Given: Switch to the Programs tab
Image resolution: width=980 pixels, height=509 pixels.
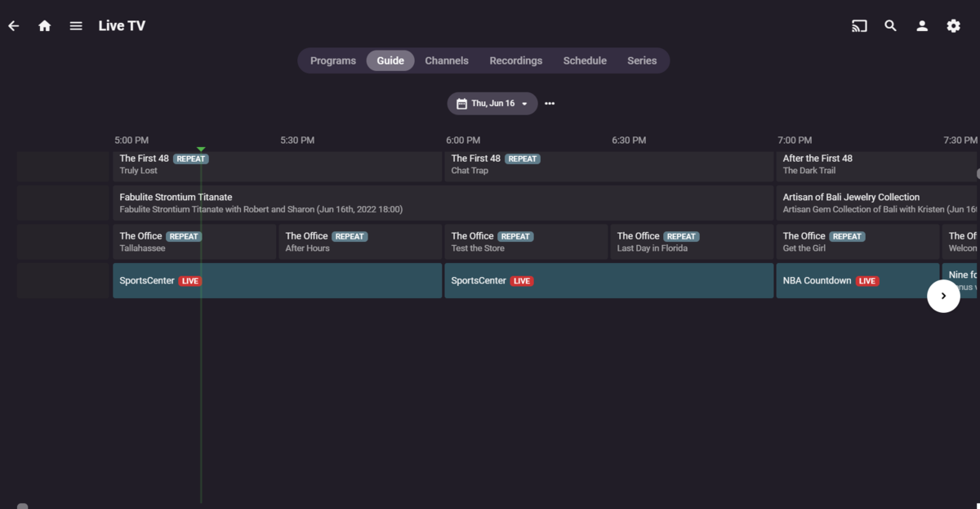Looking at the screenshot, I should pos(333,60).
